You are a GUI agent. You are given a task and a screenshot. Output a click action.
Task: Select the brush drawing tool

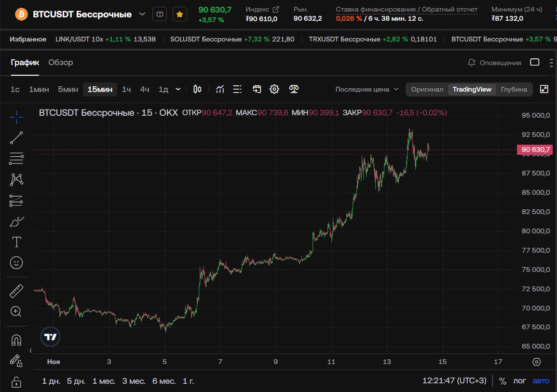point(16,221)
